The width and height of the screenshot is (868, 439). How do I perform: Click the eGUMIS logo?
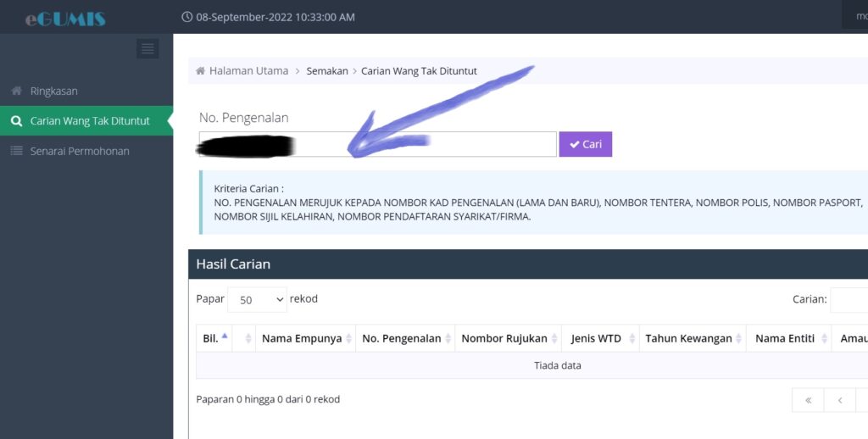click(x=65, y=19)
